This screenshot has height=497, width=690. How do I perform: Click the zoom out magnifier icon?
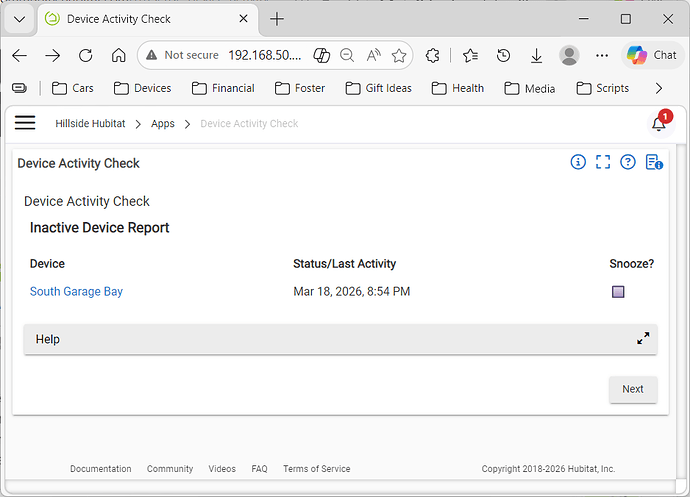pyautogui.click(x=347, y=55)
